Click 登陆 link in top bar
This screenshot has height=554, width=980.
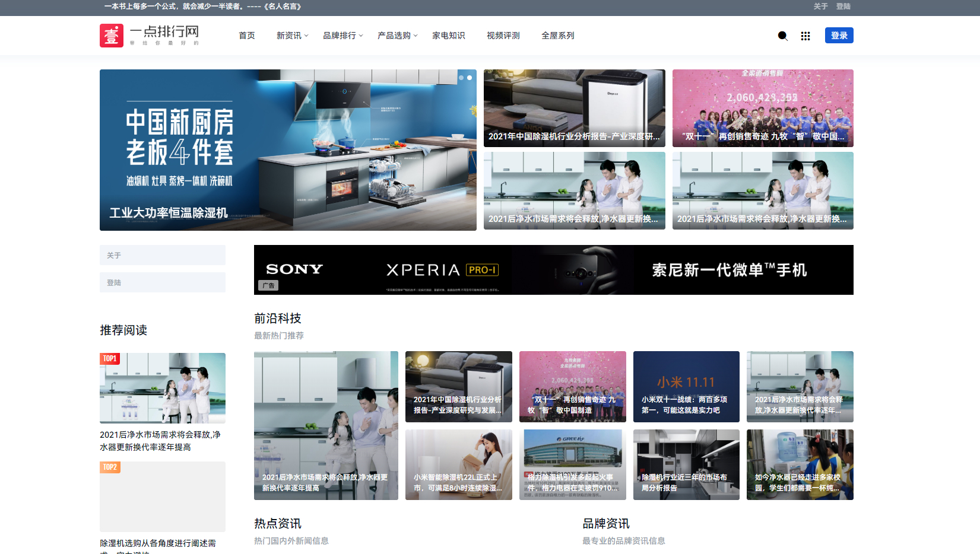coord(843,7)
